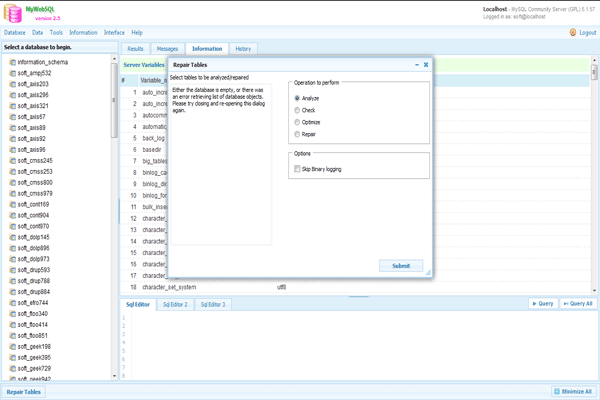Image resolution: width=600 pixels, height=400 pixels.
Task: Click the MyWebSQL logo icon
Action: tap(12, 12)
